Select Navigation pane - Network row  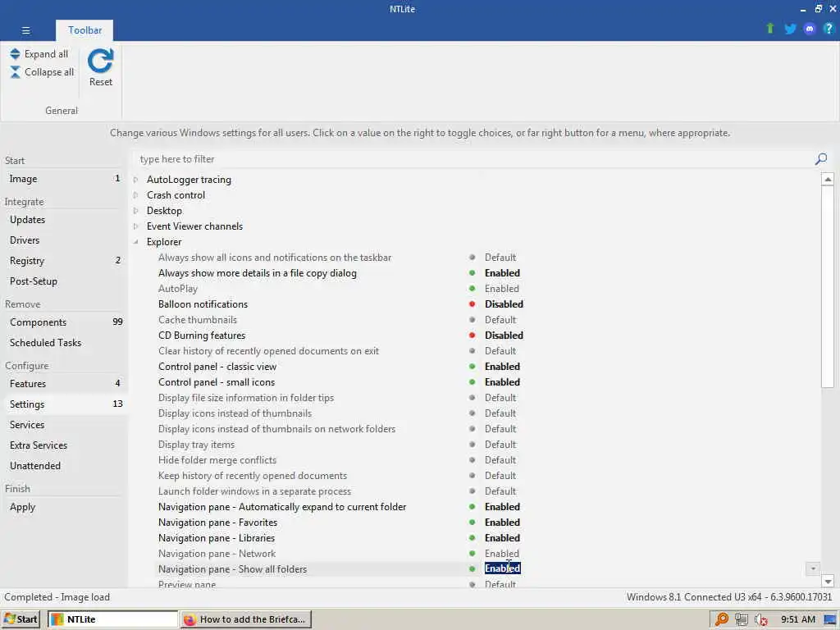pyautogui.click(x=217, y=554)
